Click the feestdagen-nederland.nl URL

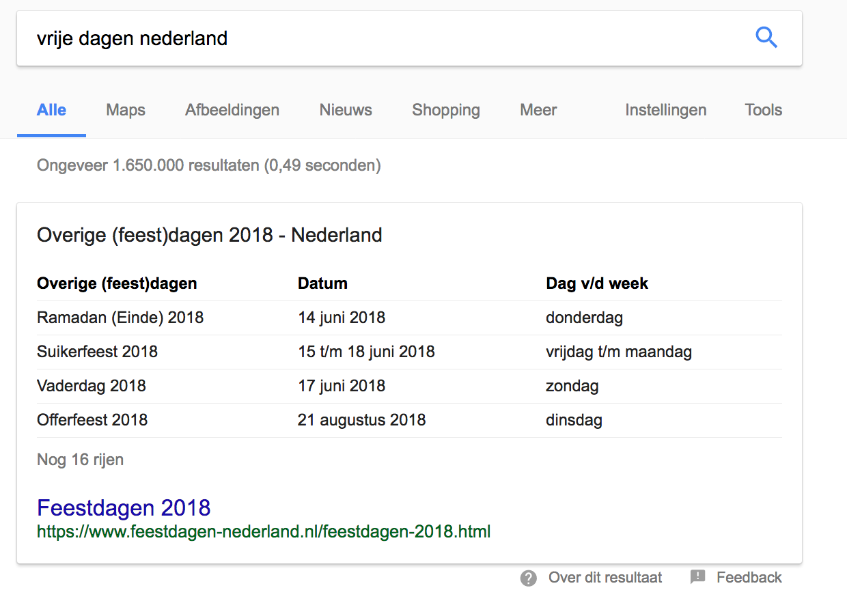click(264, 531)
